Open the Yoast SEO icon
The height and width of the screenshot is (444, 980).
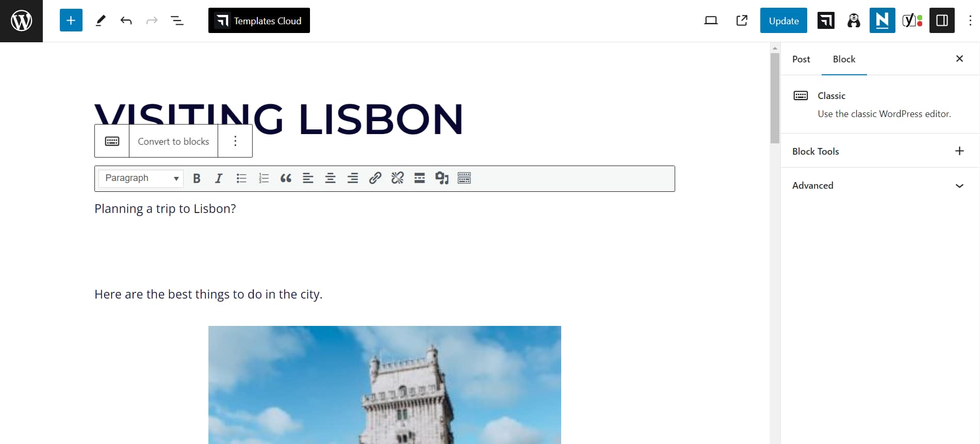(x=912, y=21)
